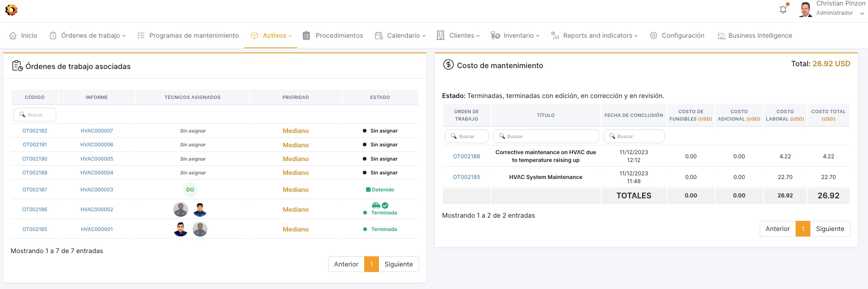This screenshot has height=289, width=868.
Task: Open work order OT002190
Action: pyautogui.click(x=35, y=159)
